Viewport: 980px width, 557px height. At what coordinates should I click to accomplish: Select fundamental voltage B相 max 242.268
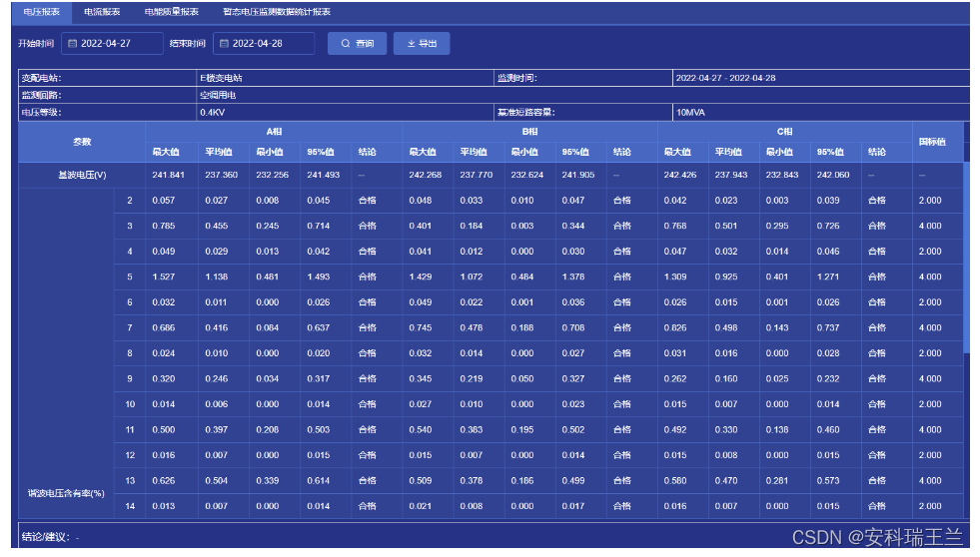click(x=425, y=175)
